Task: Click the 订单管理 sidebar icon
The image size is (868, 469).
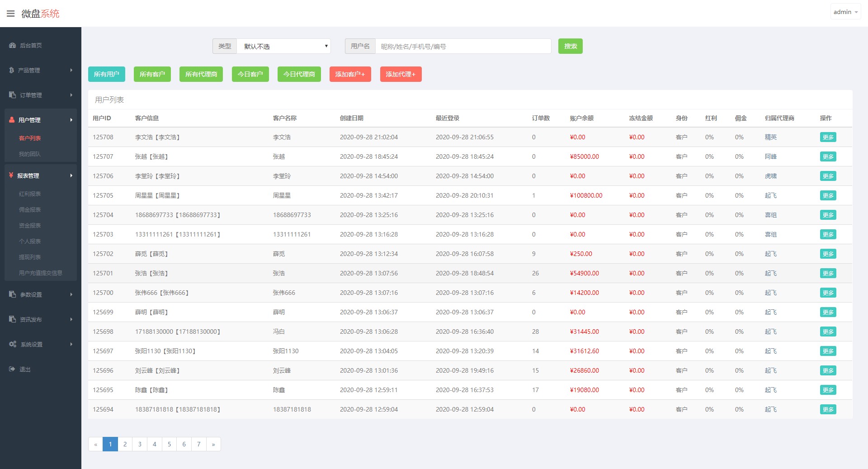Action: point(12,95)
